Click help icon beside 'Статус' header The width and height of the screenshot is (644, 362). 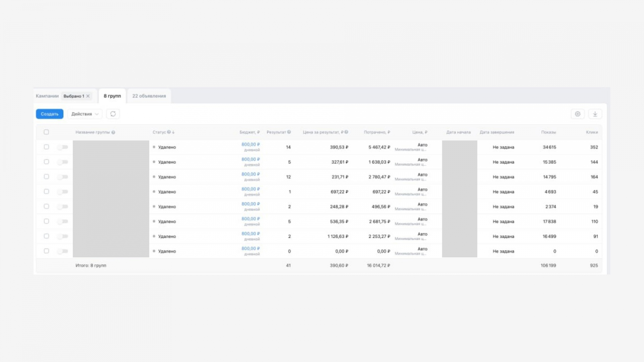pyautogui.click(x=169, y=132)
